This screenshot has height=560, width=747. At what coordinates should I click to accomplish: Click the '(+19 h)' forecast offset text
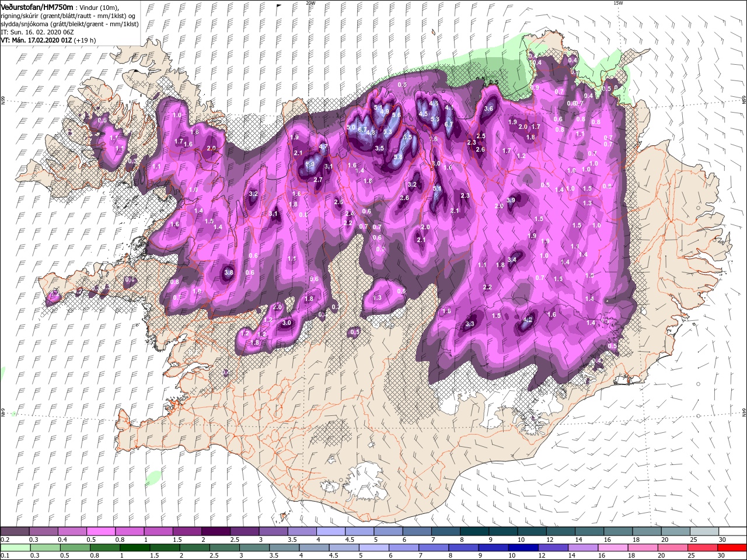pyautogui.click(x=85, y=40)
